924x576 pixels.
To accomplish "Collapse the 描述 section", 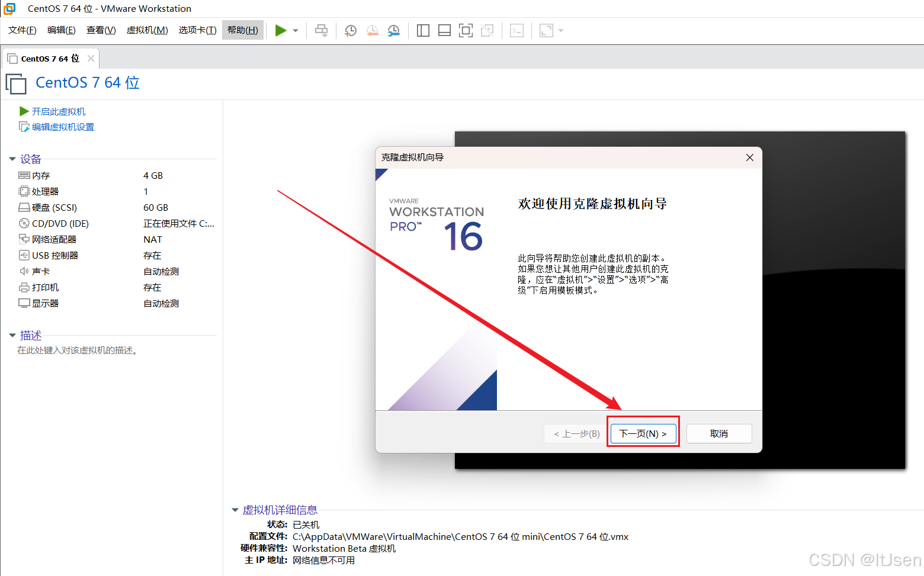I will tap(12, 335).
